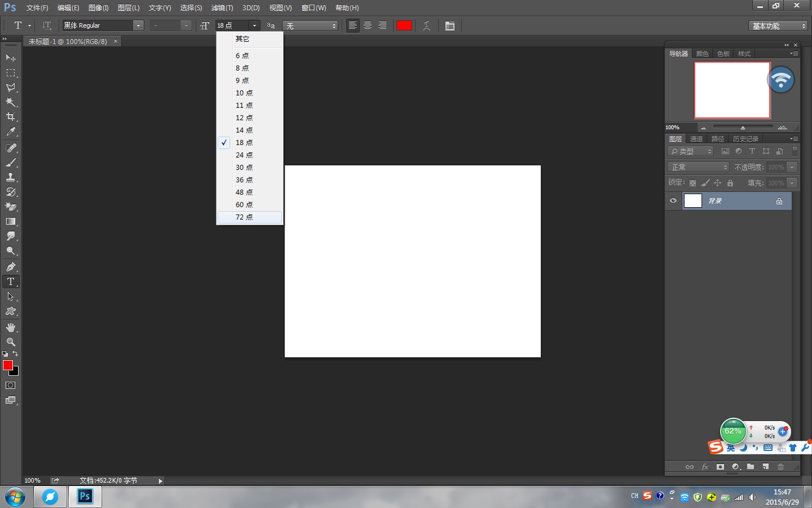Toggle lock transparent pixels
The width and height of the screenshot is (812, 508).
692,183
